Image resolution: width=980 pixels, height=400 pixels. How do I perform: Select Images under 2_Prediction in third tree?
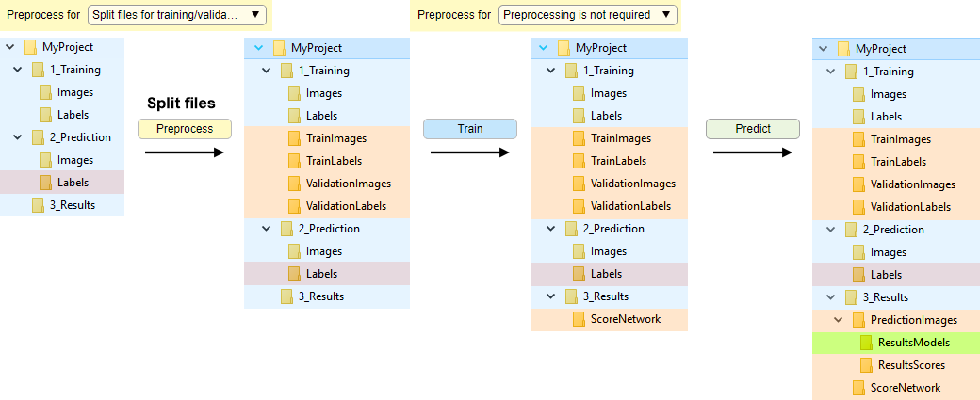click(x=608, y=251)
